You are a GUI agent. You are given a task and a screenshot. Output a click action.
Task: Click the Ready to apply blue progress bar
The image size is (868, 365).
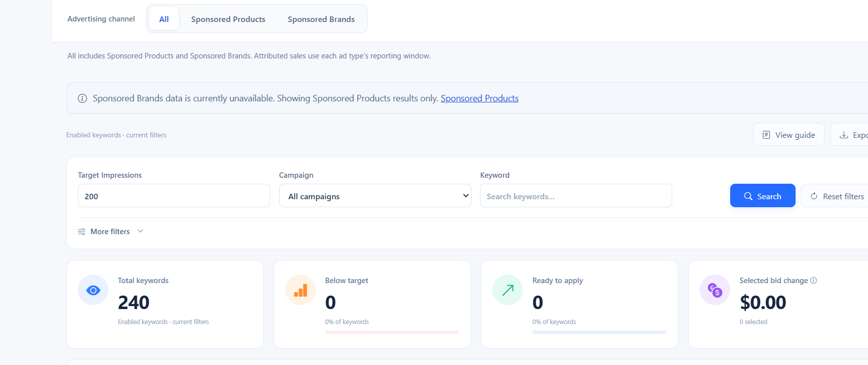pos(599,332)
